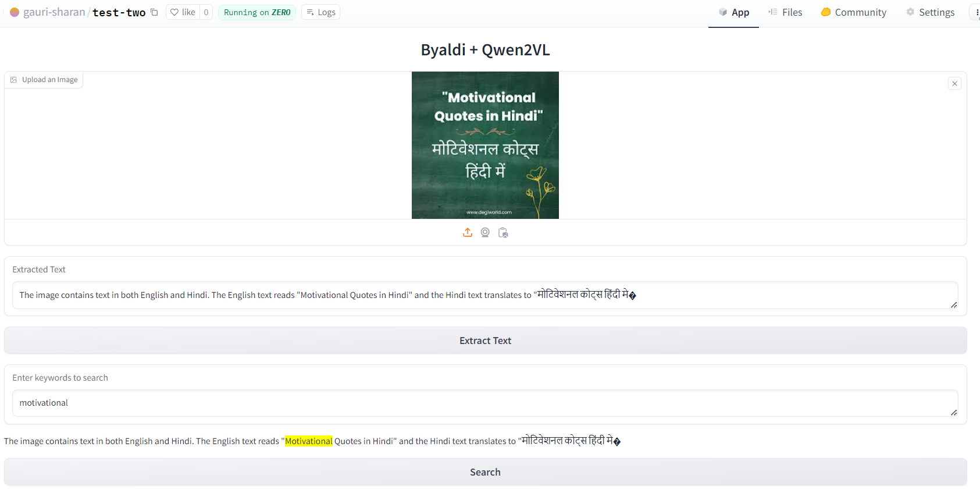Select the App tab
Viewport: 980px width, 500px height.
click(733, 12)
